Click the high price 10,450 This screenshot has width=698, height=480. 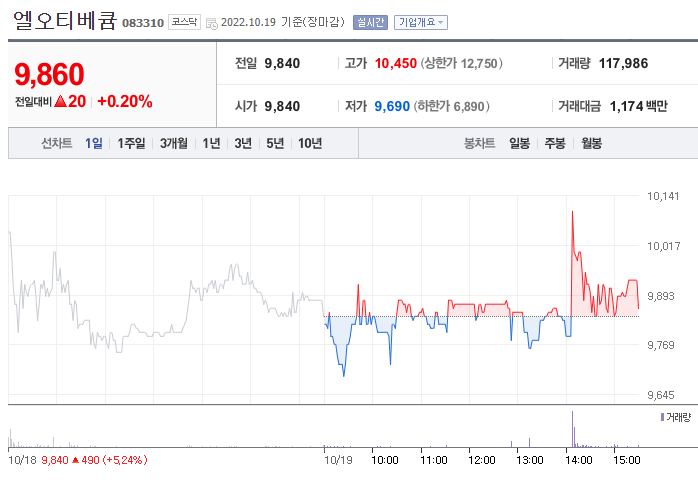pos(396,64)
